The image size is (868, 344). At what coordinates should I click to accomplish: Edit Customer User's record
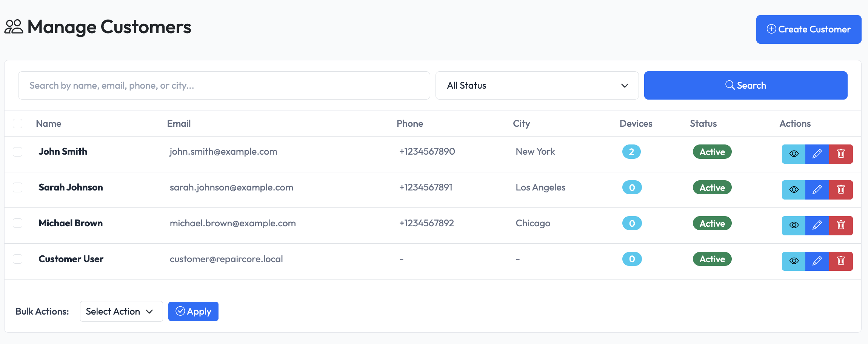tap(817, 261)
